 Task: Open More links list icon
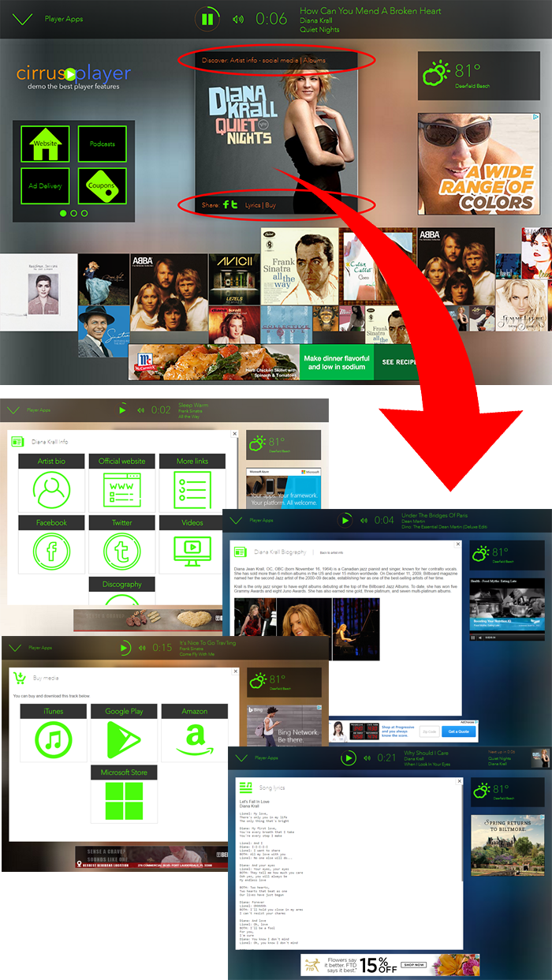coord(192,490)
